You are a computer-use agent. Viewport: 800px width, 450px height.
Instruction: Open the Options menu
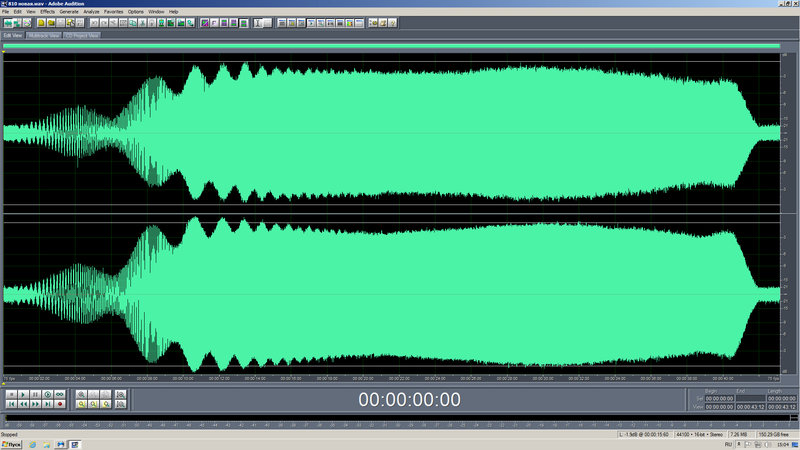pyautogui.click(x=135, y=11)
